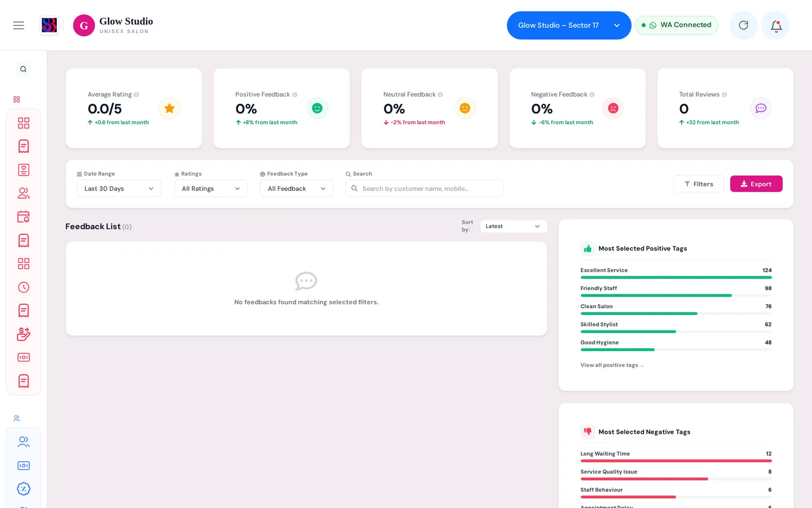Click the search by customer name field
Viewport: 812px width, 508px height.
coord(424,188)
